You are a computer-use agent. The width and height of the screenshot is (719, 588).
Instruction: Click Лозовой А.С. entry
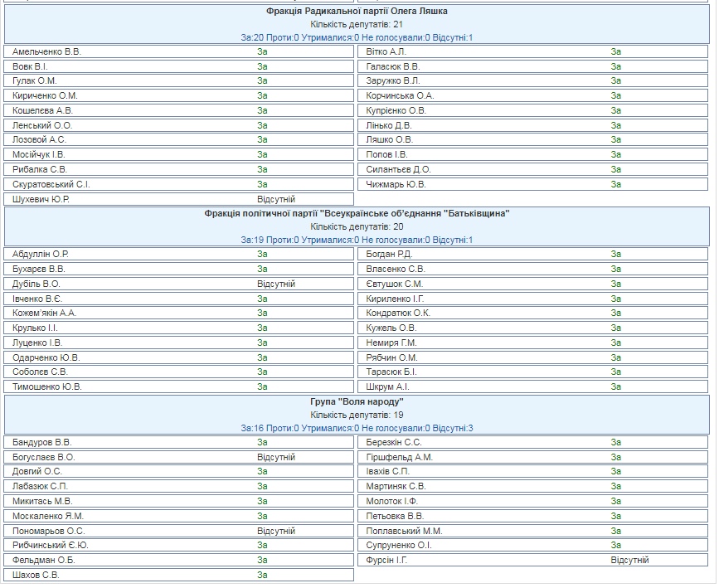point(179,139)
